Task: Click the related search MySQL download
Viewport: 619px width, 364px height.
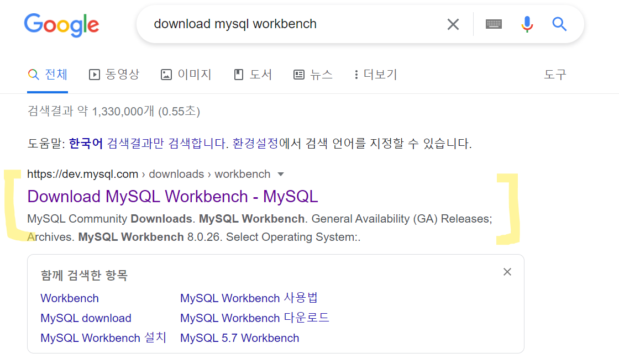Action: (86, 318)
